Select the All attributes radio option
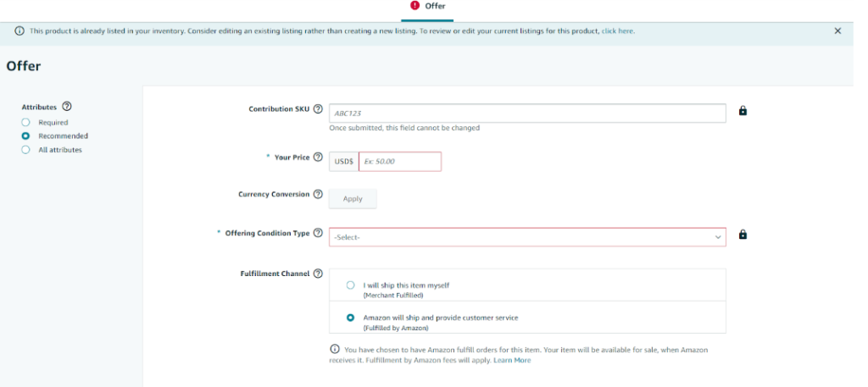Screen dimensions: 868x387 coord(25,149)
